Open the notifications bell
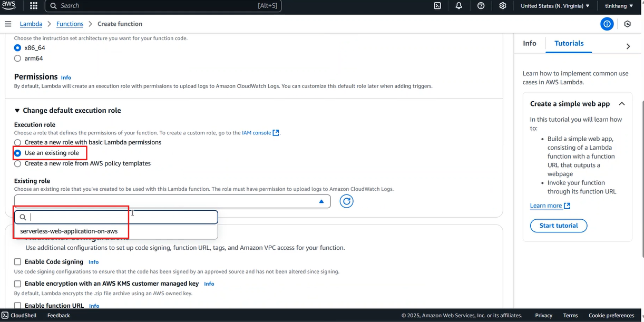This screenshot has height=322, width=644. [459, 6]
